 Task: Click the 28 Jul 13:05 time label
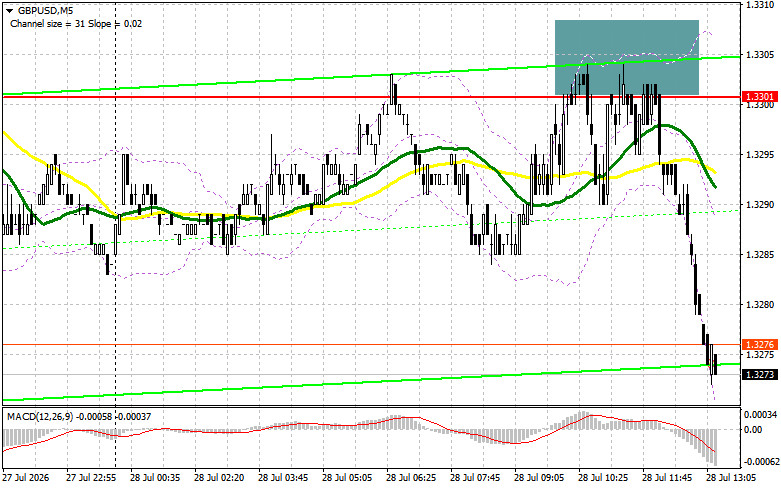tap(731, 478)
